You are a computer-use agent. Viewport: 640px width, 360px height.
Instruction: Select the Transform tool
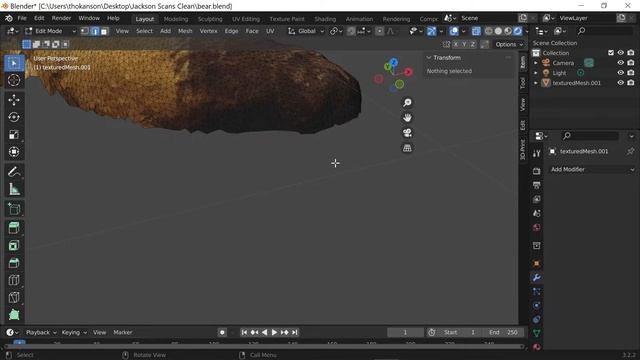pyautogui.click(x=14, y=152)
